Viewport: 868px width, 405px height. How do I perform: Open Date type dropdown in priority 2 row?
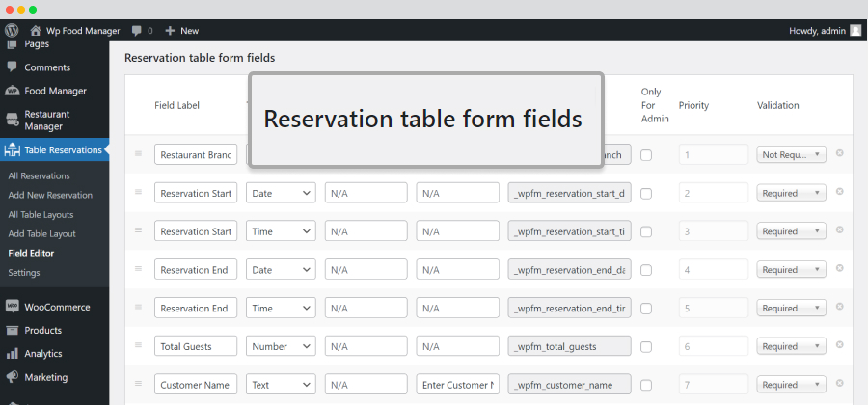[x=282, y=193]
